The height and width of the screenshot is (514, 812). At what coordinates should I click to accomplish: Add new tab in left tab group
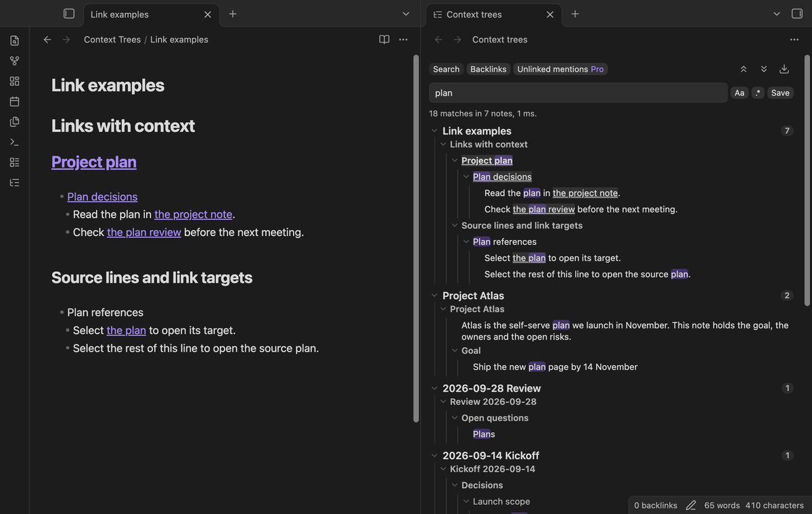[x=232, y=14]
